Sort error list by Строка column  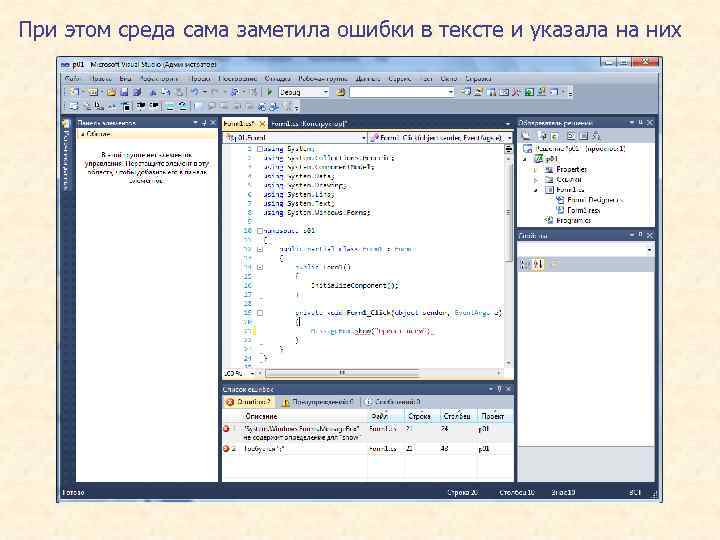tap(422, 416)
